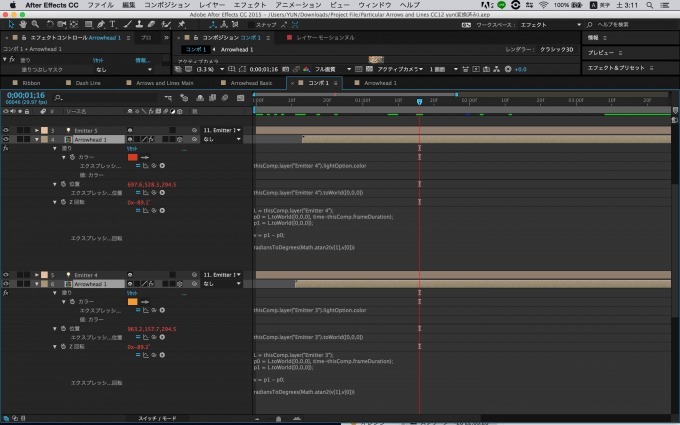Toggle visibility of Arrowhead 1 layer 4
Image resolution: width=680 pixels, height=425 pixels.
6,139
